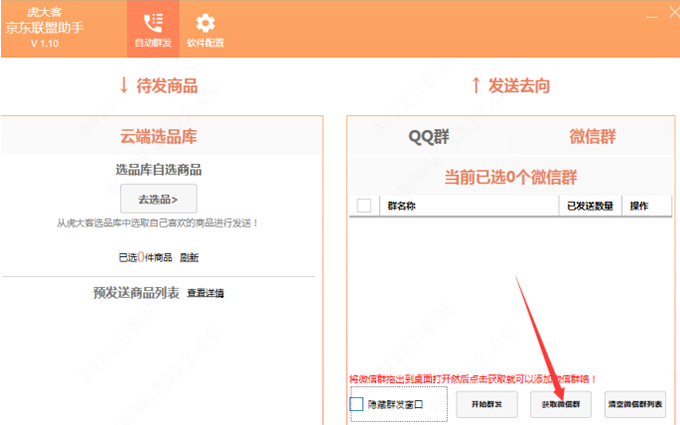This screenshot has width=680, height=425.
Task: Toggle the select-all checkbox in group table header
Action: coord(364,206)
